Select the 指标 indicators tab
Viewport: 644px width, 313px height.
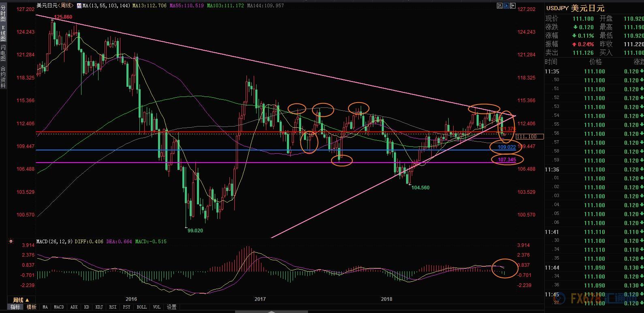pyautogui.click(x=15, y=307)
